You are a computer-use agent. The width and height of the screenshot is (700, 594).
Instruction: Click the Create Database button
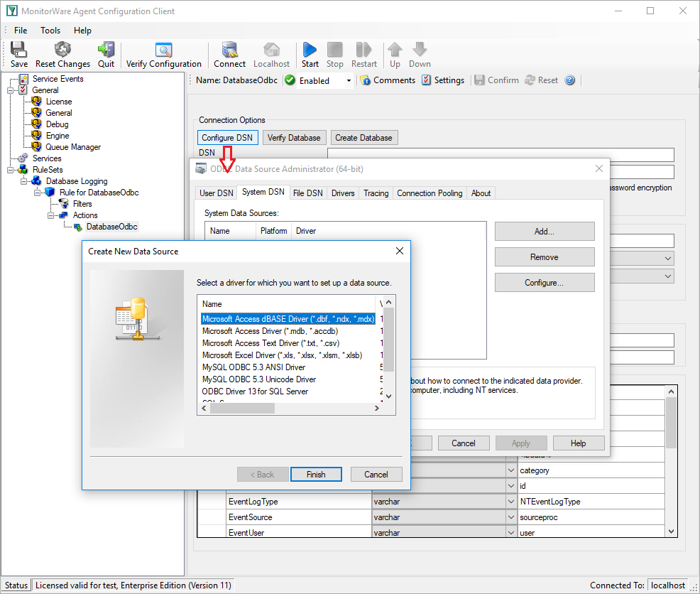363,138
